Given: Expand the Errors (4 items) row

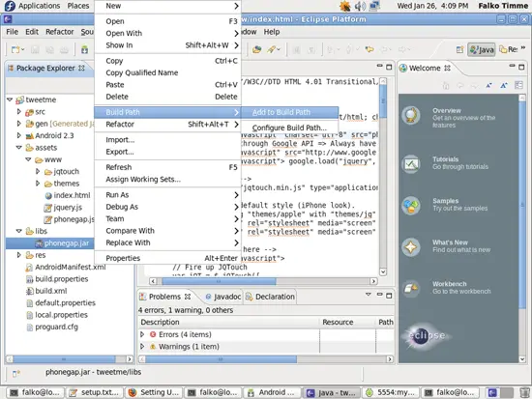Looking at the screenshot, I should (142, 334).
